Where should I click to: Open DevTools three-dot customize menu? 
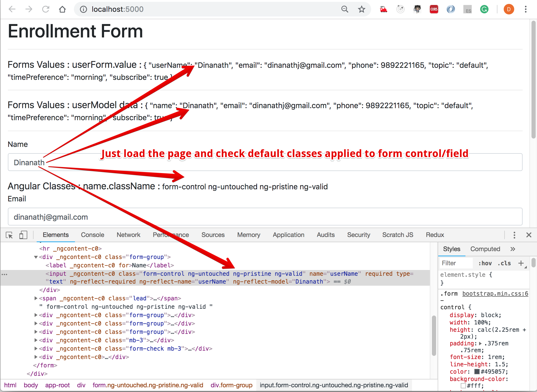[x=514, y=235]
